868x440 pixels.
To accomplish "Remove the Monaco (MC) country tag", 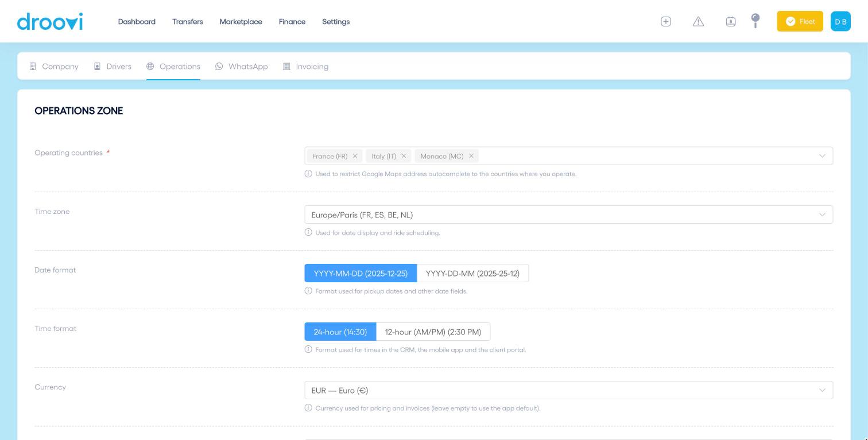I will tap(471, 156).
